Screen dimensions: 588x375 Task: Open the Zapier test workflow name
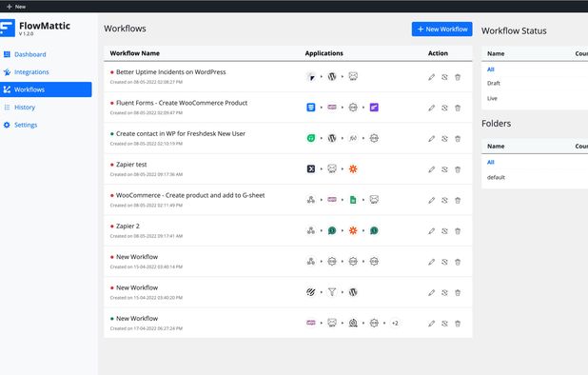click(x=131, y=165)
